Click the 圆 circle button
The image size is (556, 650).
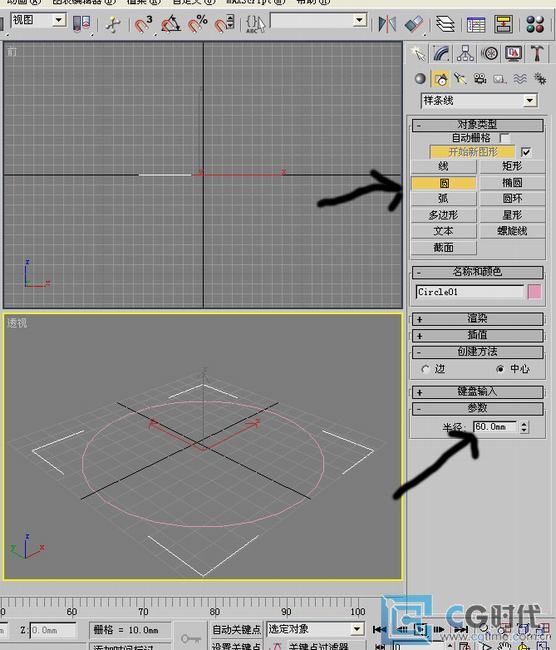pos(444,183)
